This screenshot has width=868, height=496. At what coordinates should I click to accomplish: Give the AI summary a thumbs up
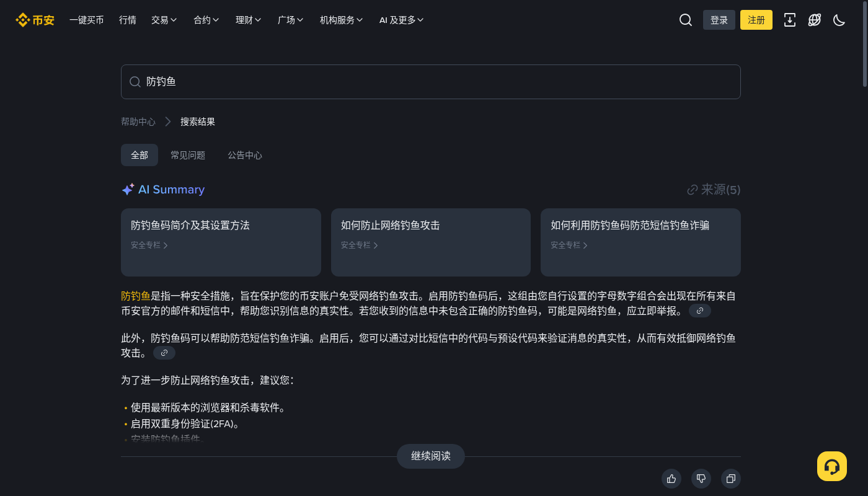671,479
